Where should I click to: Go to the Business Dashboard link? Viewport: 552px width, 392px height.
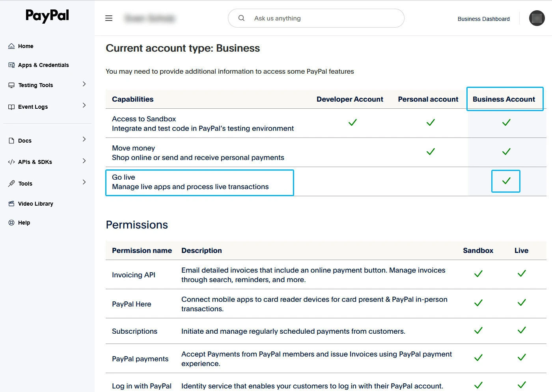coord(483,19)
